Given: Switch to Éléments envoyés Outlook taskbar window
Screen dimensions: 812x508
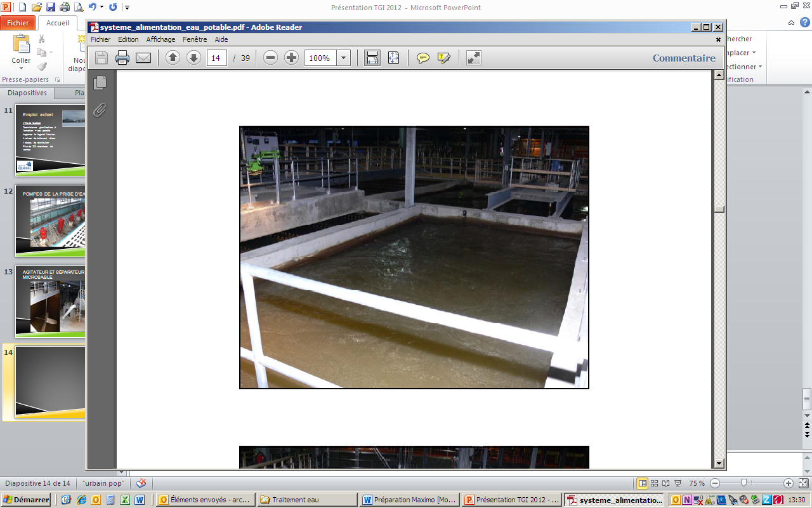Looking at the screenshot, I should [x=205, y=500].
